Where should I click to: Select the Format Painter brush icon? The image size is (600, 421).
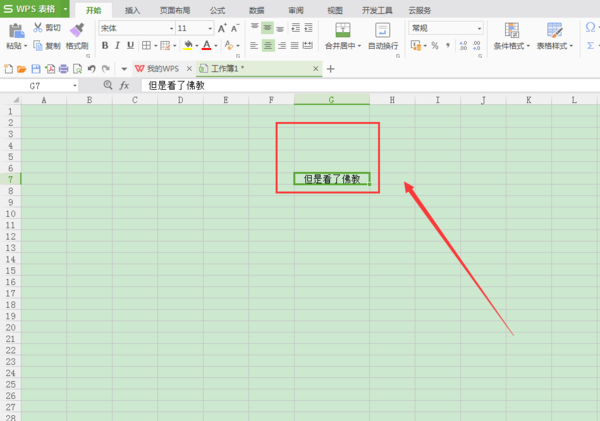click(x=77, y=30)
